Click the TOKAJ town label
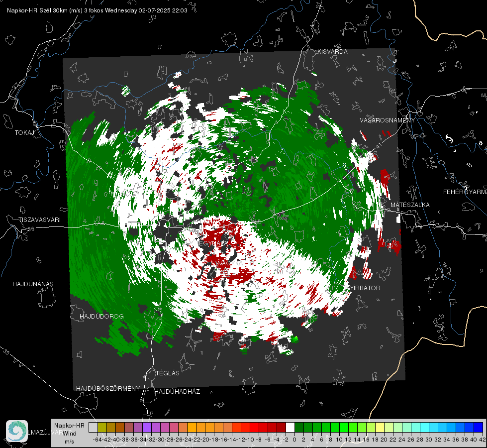The width and height of the screenshot is (487, 448). (24, 133)
